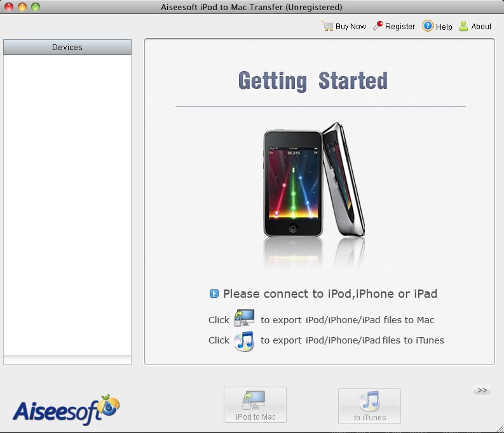The height and width of the screenshot is (433, 504).
Task: Click the Getting Started heading
Action: (x=313, y=81)
